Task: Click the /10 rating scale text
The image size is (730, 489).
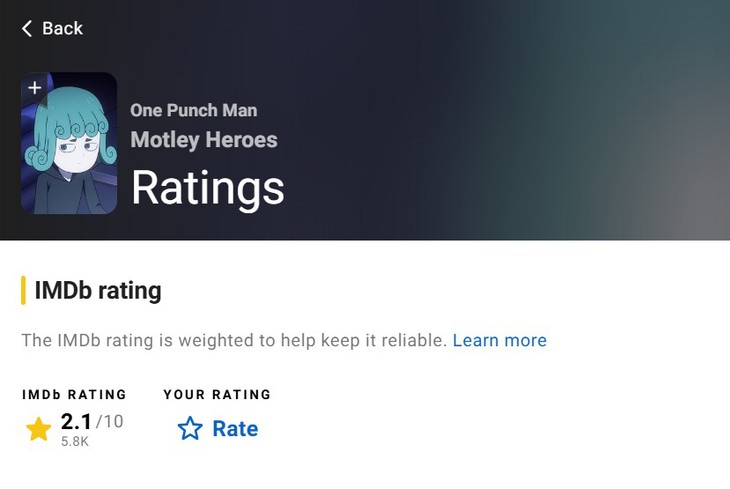Action: point(109,421)
